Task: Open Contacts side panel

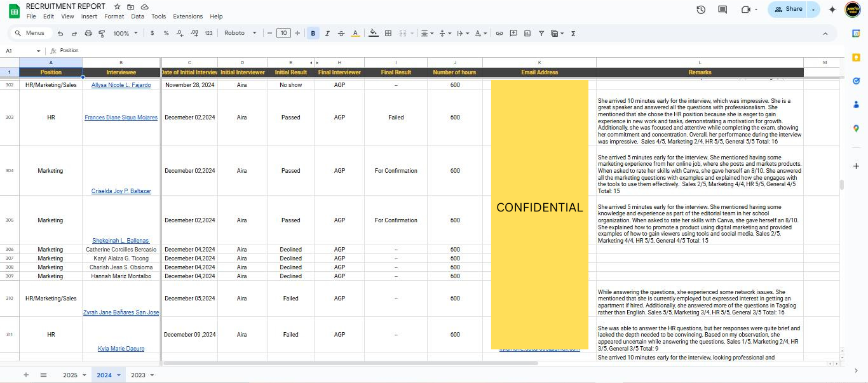Action: tap(856, 104)
